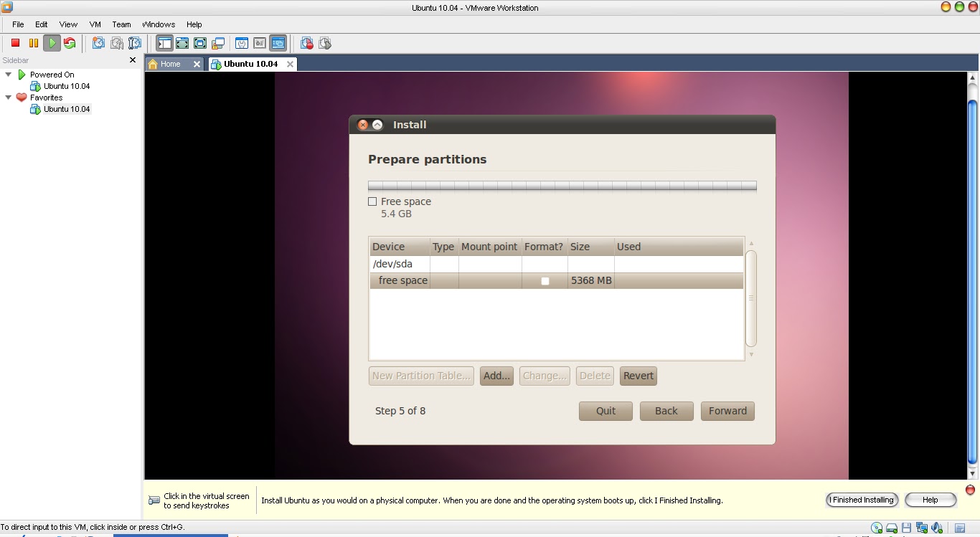The image size is (980, 537).
Task: Select the free space partition row
Action: 556,281
